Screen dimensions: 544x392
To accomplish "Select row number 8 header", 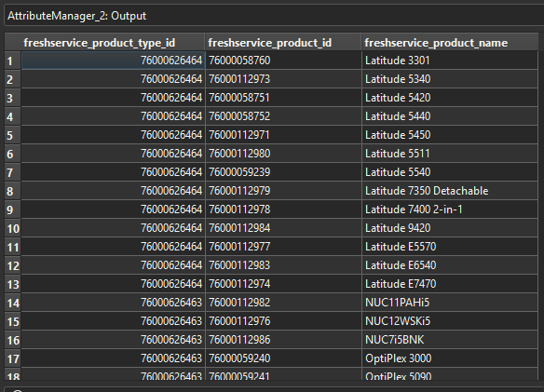I will tap(13, 191).
